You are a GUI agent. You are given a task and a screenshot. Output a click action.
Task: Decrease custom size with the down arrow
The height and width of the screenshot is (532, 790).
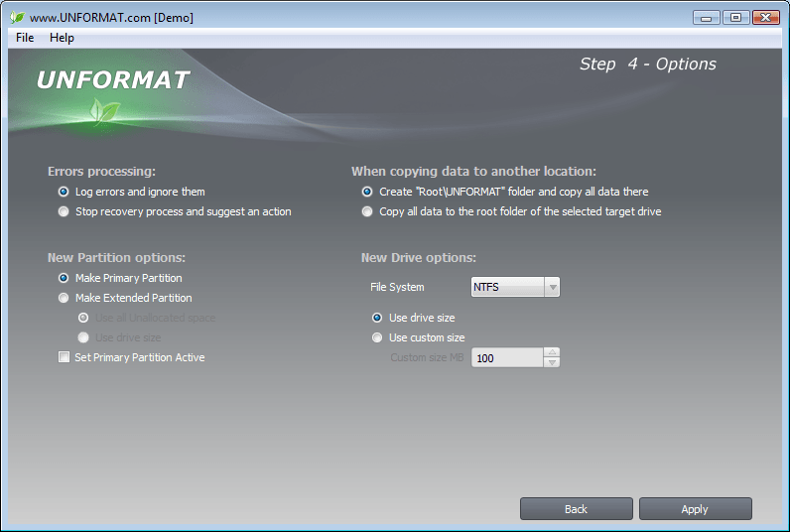coord(552,362)
